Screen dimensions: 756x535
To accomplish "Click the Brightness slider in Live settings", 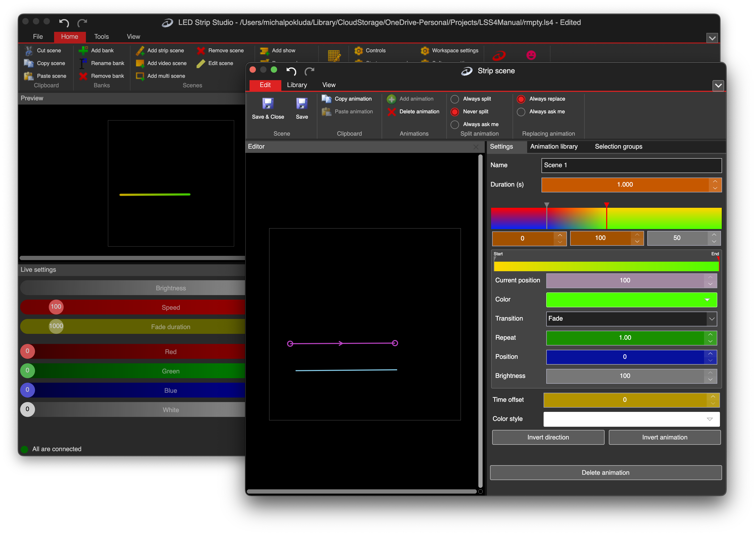I will pyautogui.click(x=133, y=288).
